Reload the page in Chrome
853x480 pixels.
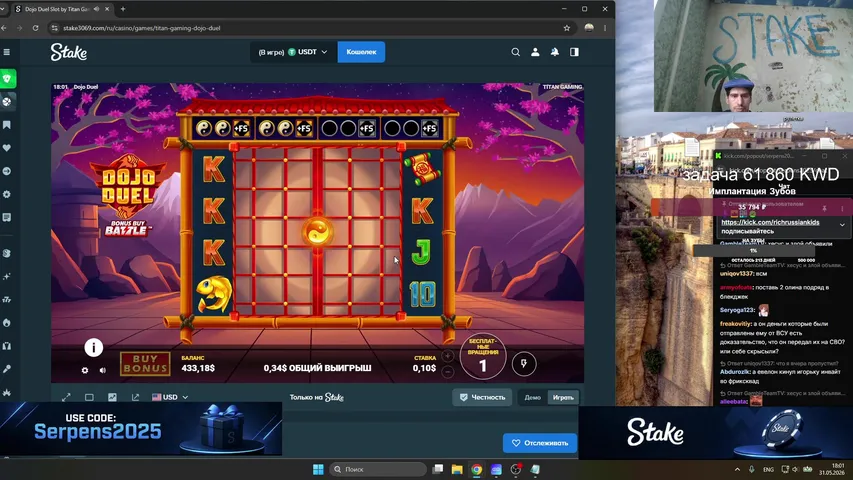tap(35, 28)
